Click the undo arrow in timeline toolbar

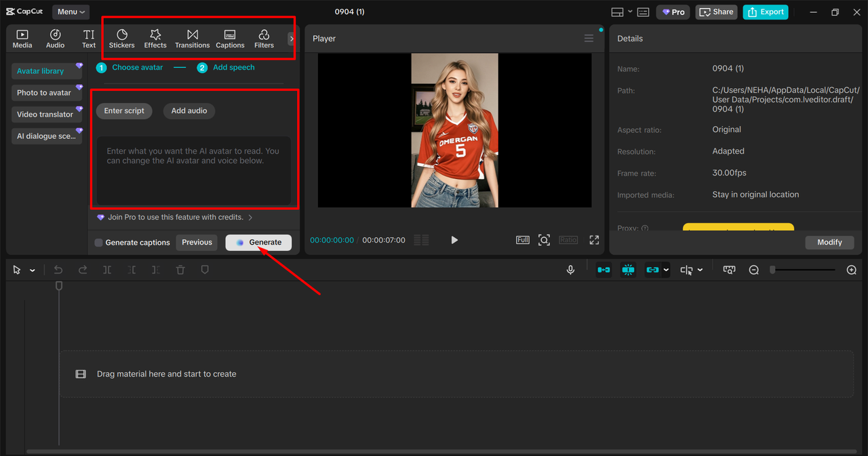pos(58,270)
